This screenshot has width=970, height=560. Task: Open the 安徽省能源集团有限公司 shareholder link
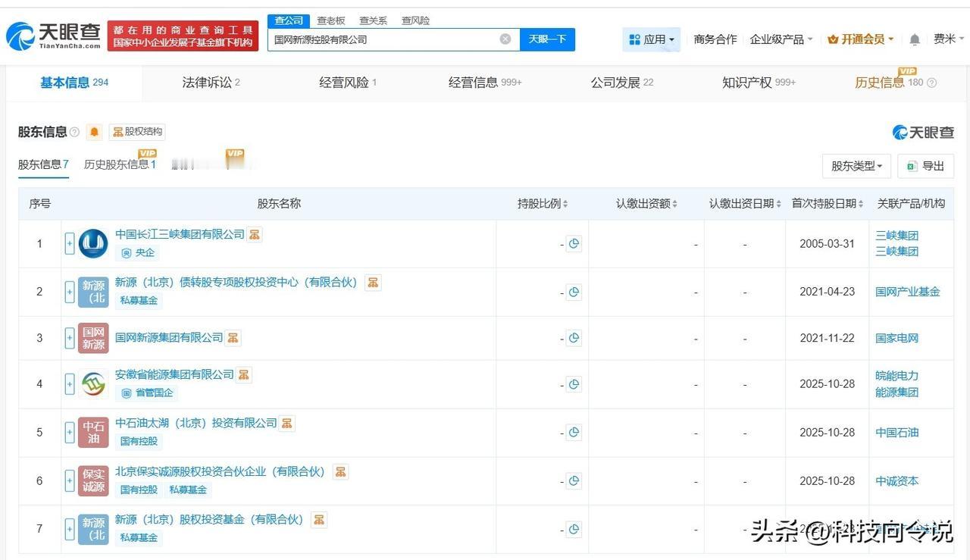(174, 374)
